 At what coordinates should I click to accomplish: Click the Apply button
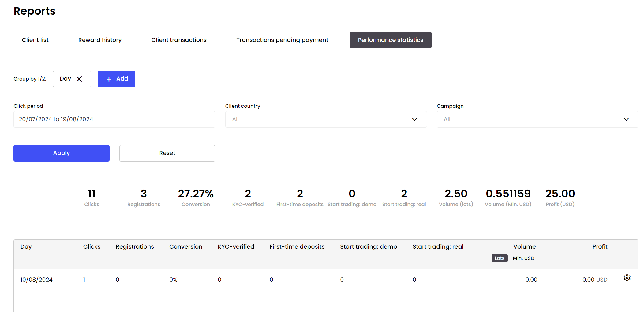click(x=62, y=153)
